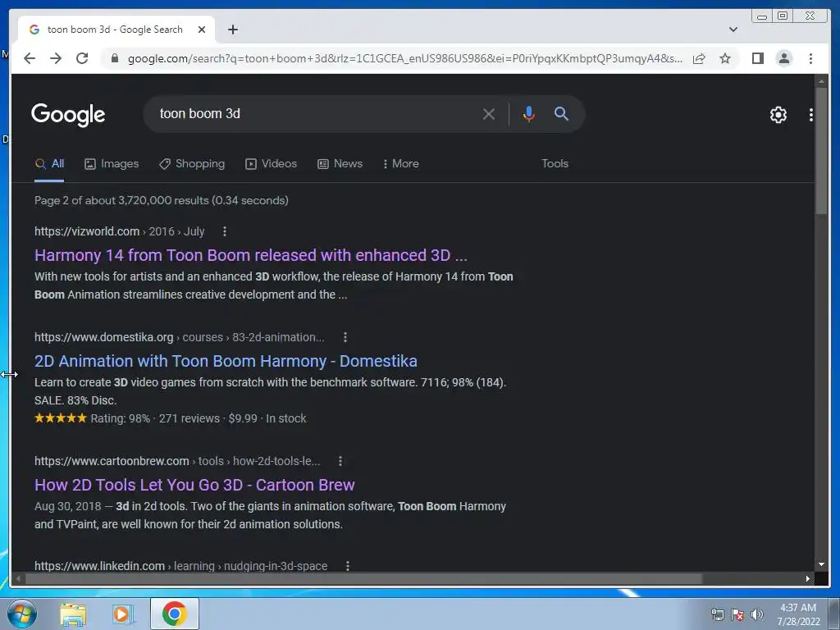Click the Chrome taskbar button
Image resolution: width=840 pixels, height=630 pixels.
(175, 614)
